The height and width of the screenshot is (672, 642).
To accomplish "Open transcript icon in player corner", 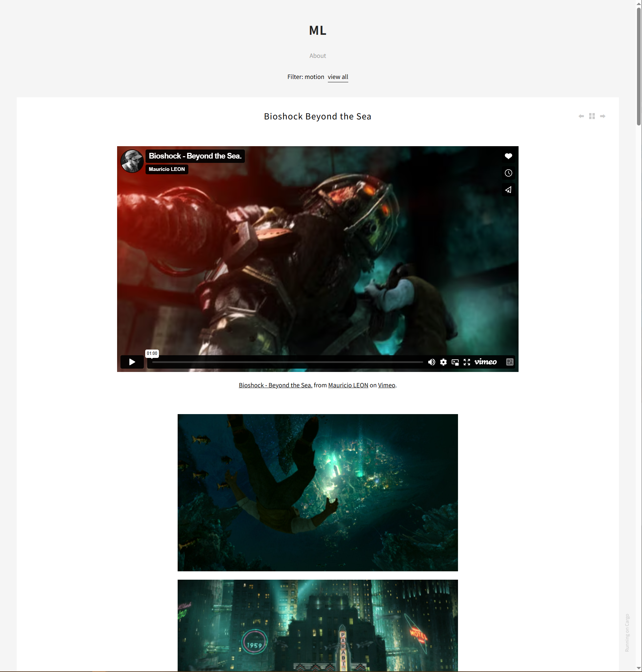I will (x=510, y=362).
